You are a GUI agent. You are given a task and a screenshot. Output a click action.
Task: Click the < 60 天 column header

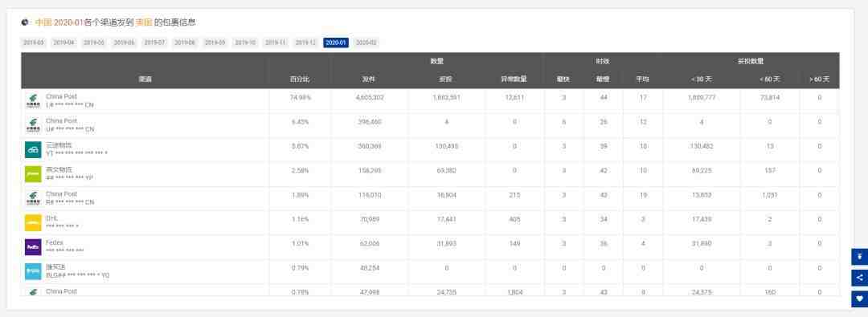pyautogui.click(x=769, y=79)
